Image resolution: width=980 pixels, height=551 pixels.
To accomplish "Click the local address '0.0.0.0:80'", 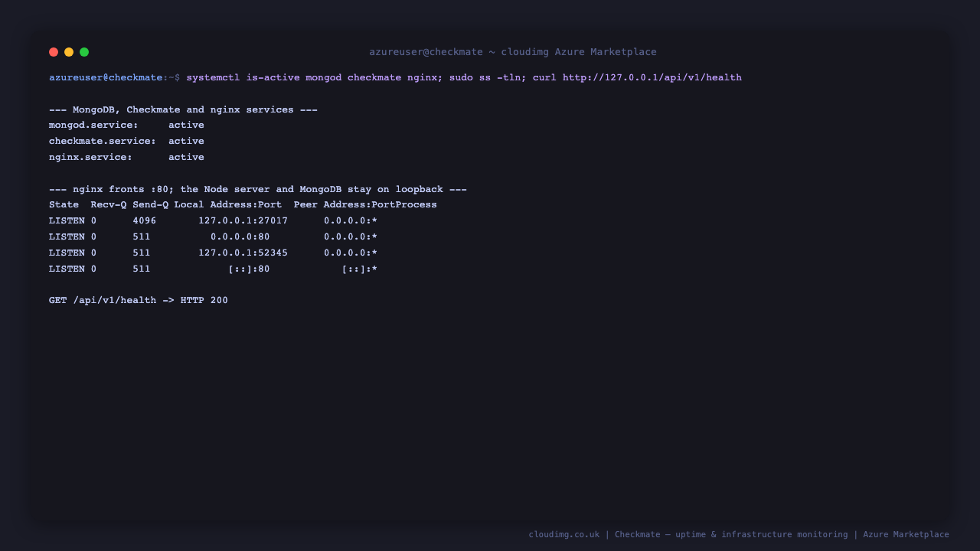I will pos(240,236).
